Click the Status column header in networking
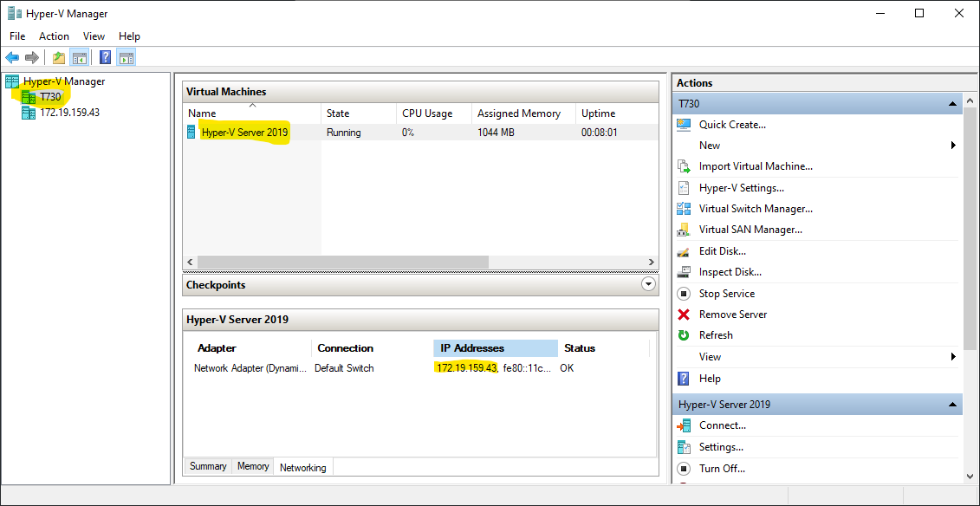Screen dimensions: 980x506 604,348
